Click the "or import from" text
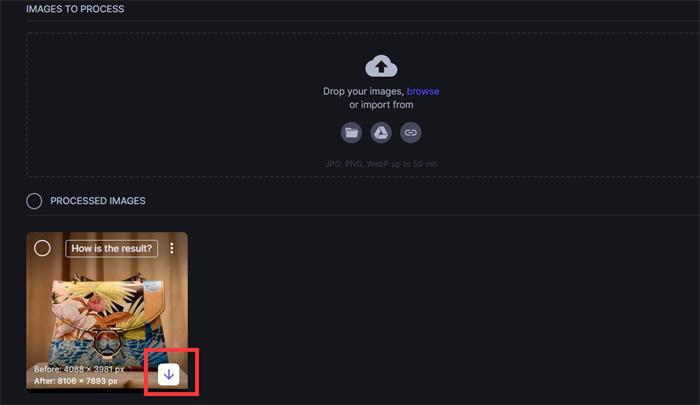Viewport: 700px width, 405px height. click(x=381, y=104)
